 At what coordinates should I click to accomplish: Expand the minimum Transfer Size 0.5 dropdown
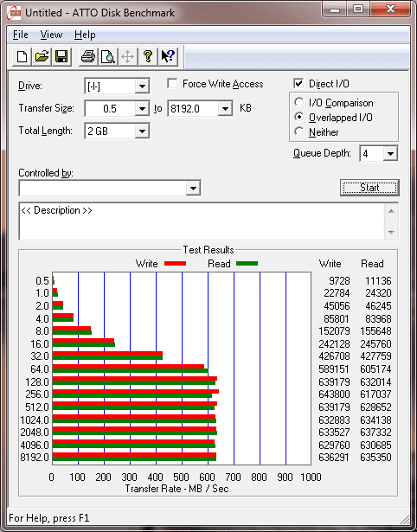point(142,109)
